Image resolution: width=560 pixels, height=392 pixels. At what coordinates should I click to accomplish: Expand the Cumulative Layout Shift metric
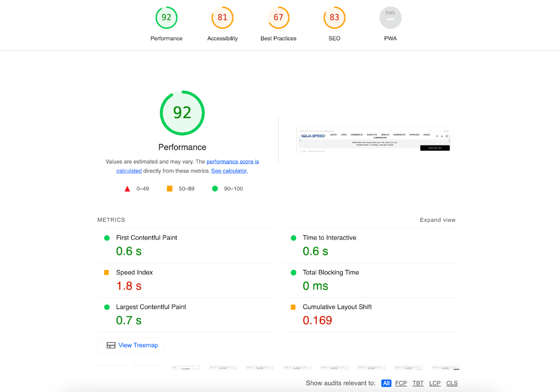(337, 307)
